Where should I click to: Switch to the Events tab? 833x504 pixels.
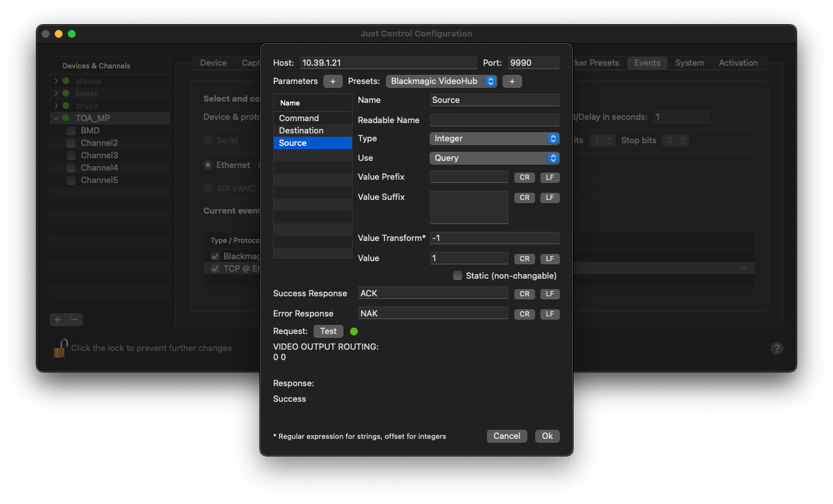click(x=647, y=63)
